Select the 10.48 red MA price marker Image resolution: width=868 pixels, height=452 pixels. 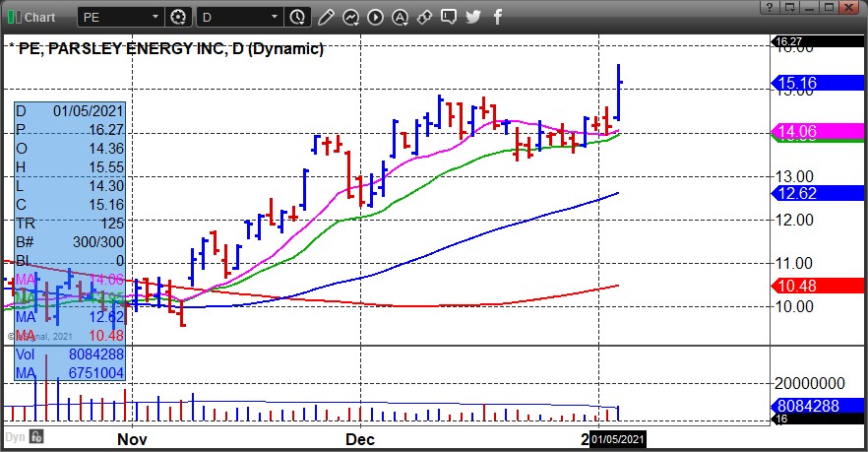pyautogui.click(x=817, y=286)
